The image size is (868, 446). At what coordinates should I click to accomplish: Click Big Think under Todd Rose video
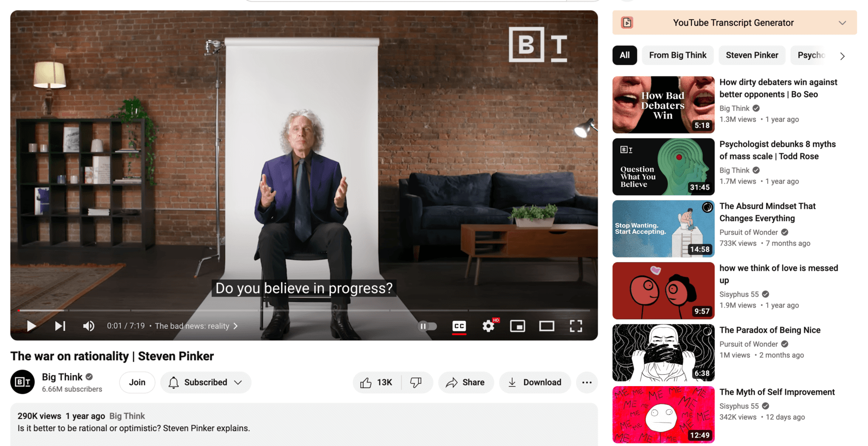pyautogui.click(x=734, y=170)
